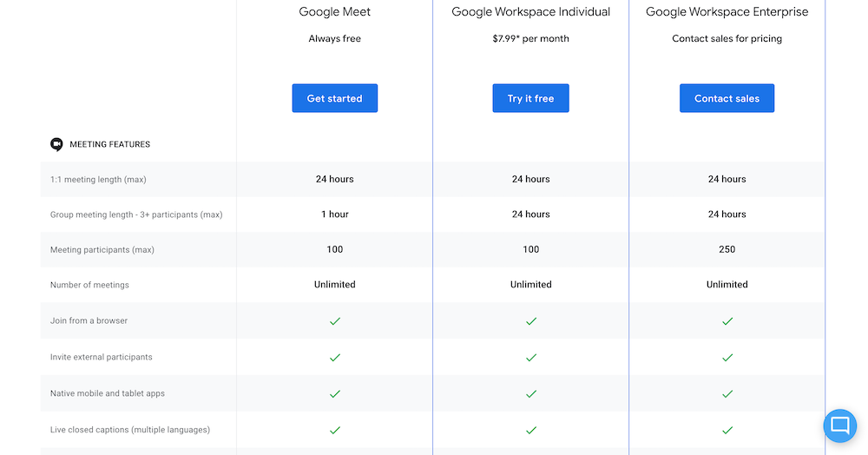Select the Google Workspace Individual heading
The height and width of the screenshot is (455, 868).
531,11
